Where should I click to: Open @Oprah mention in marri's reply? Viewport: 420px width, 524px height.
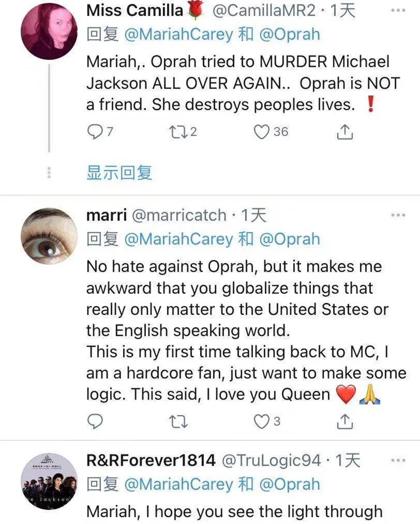(x=290, y=239)
